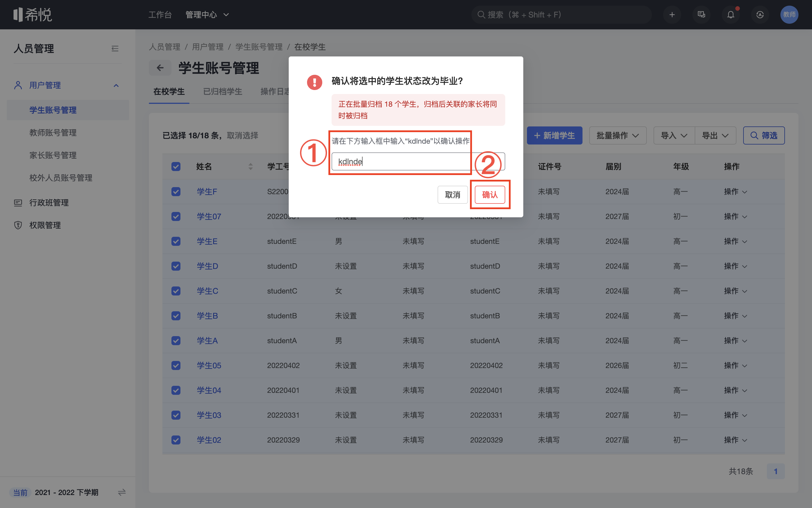Uncheck the 学生A row checkbox
Screen dimensions: 812x508
pyautogui.click(x=176, y=341)
